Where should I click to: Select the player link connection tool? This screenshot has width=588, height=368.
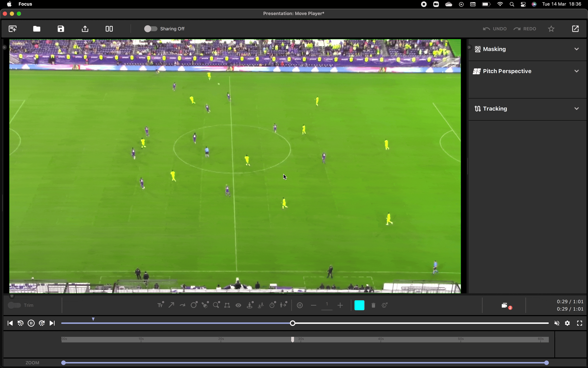261,305
